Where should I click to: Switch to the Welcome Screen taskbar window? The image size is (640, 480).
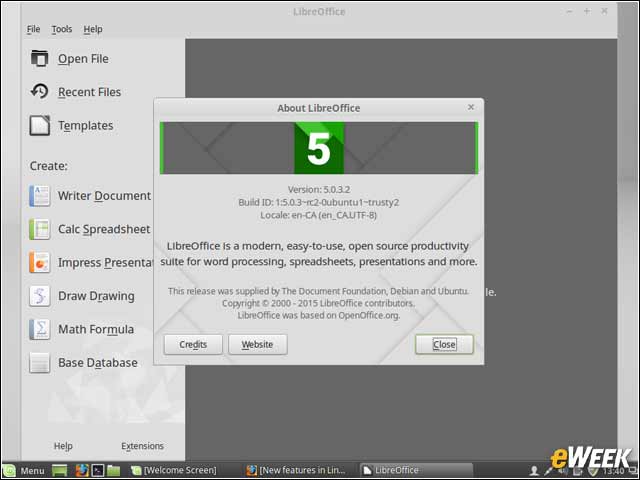coord(174,471)
